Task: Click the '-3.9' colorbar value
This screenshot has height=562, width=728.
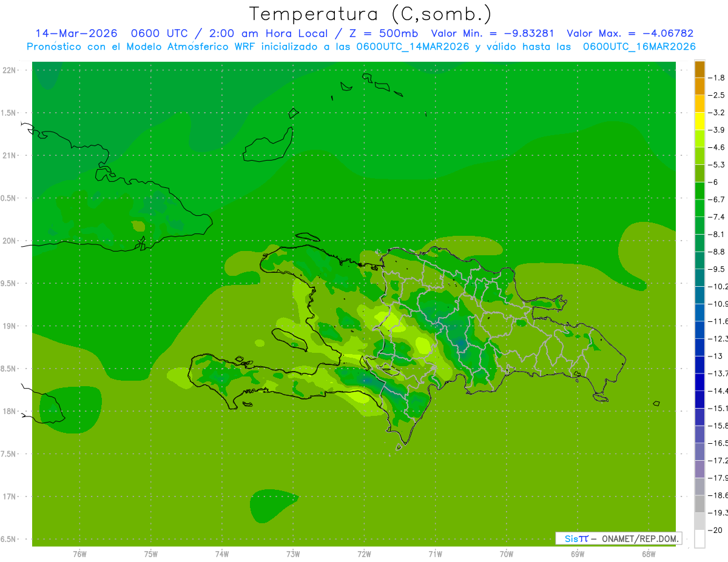Action: click(717, 130)
